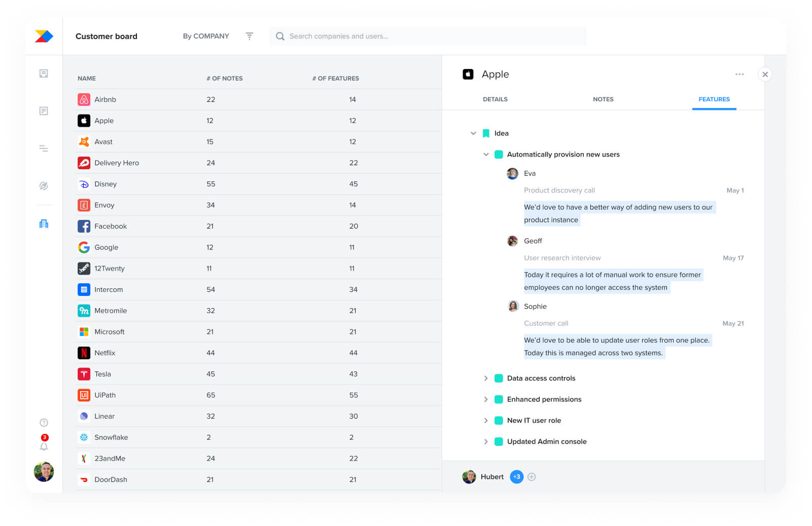
Task: Click the Idea bookmark color marker
Action: click(x=486, y=133)
